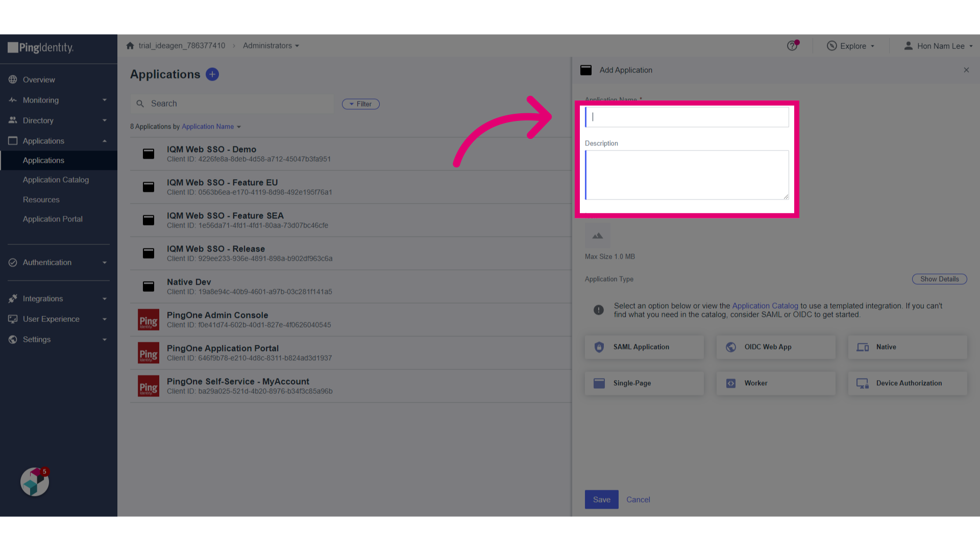
Task: Open the Hon Nam Lee user menu
Action: point(938,46)
